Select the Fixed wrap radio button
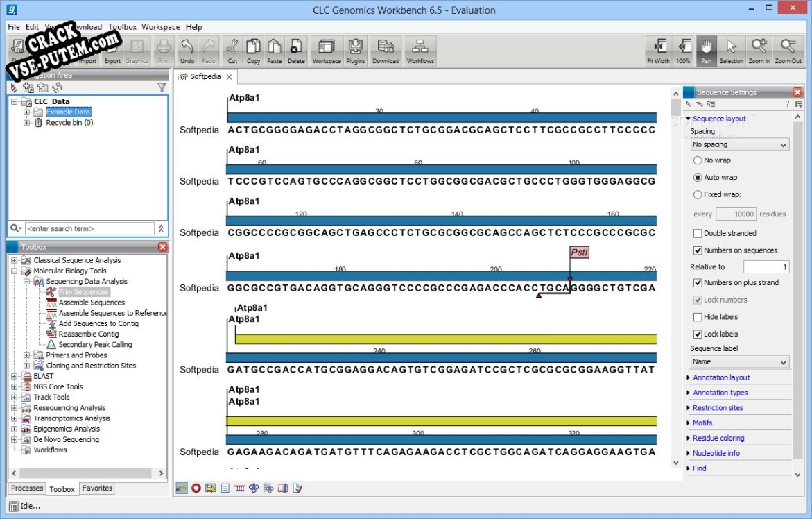 pyautogui.click(x=698, y=195)
